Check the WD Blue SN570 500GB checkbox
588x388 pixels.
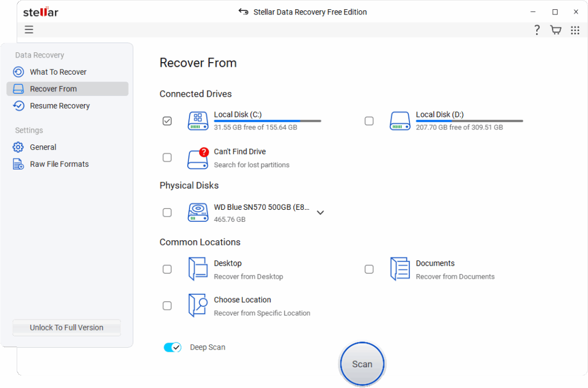tap(167, 212)
